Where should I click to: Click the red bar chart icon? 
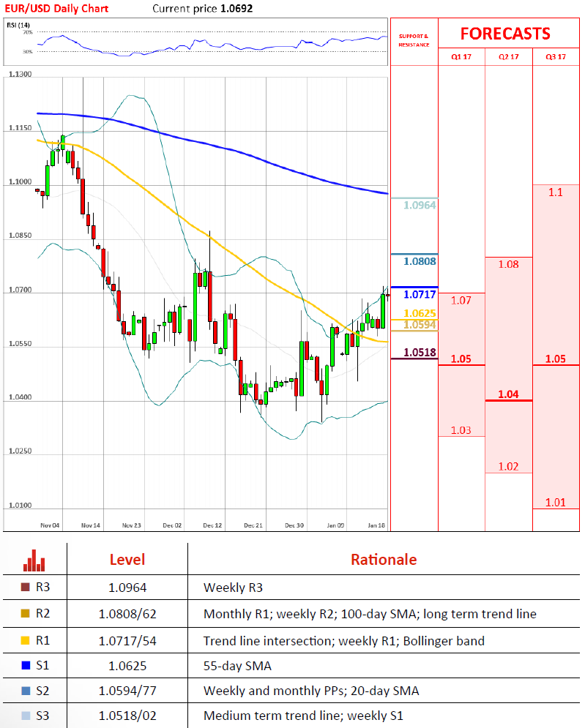click(34, 560)
